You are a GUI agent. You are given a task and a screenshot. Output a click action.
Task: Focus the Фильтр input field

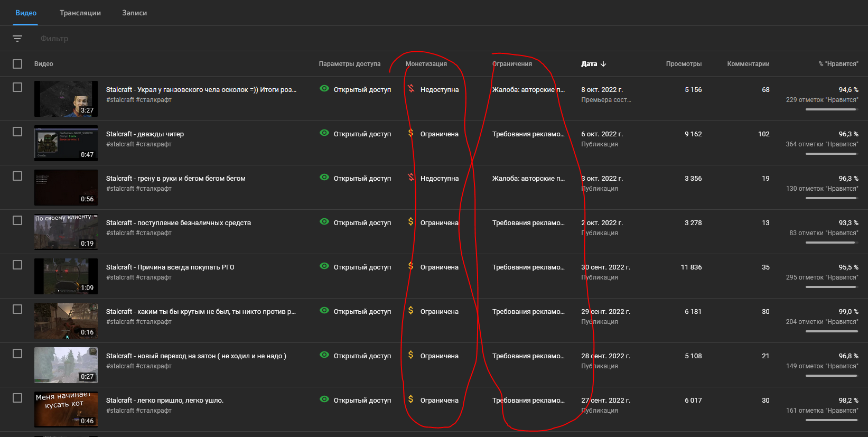pyautogui.click(x=54, y=39)
